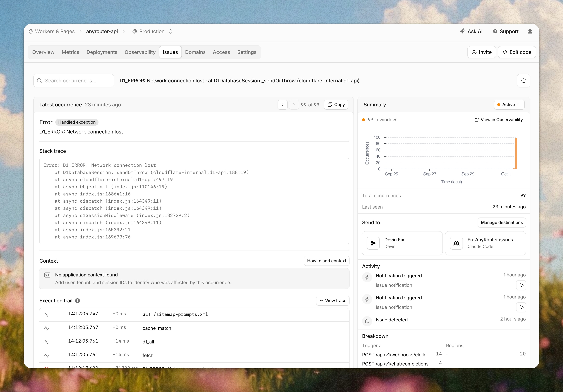This screenshot has height=392, width=563.
Task: Click the Search occurrences field
Action: point(74,81)
